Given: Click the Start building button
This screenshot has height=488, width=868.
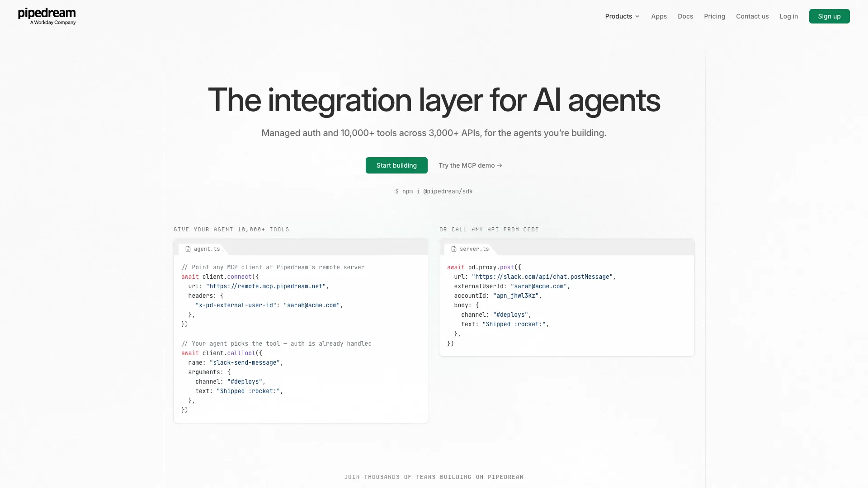Looking at the screenshot, I should point(396,165).
